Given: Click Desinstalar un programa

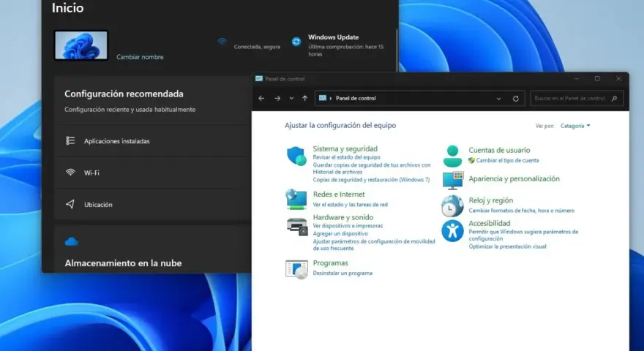Looking at the screenshot, I should [x=342, y=273].
